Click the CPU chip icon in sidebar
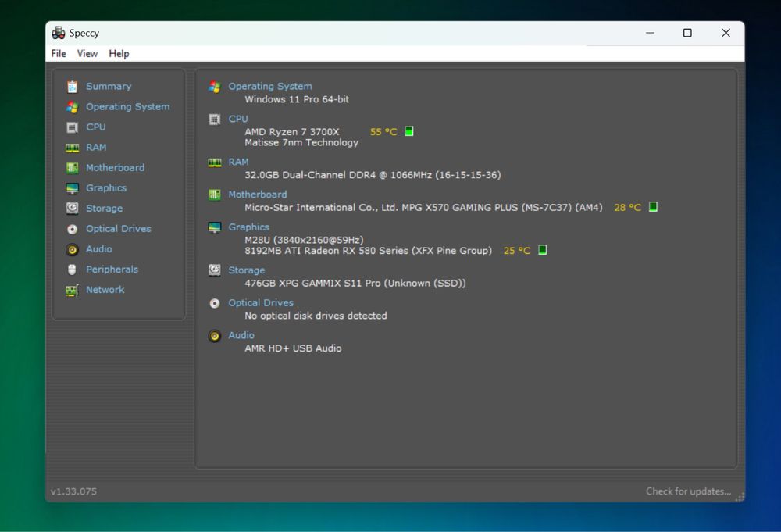This screenshot has width=781, height=532. point(72,127)
